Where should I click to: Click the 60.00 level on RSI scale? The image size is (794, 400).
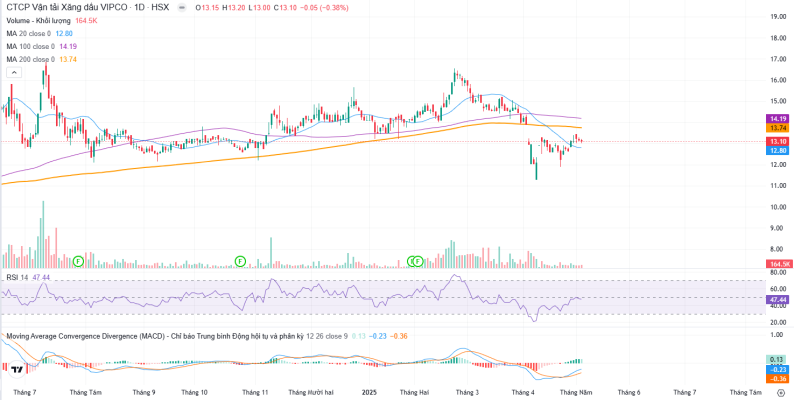[x=777, y=289]
